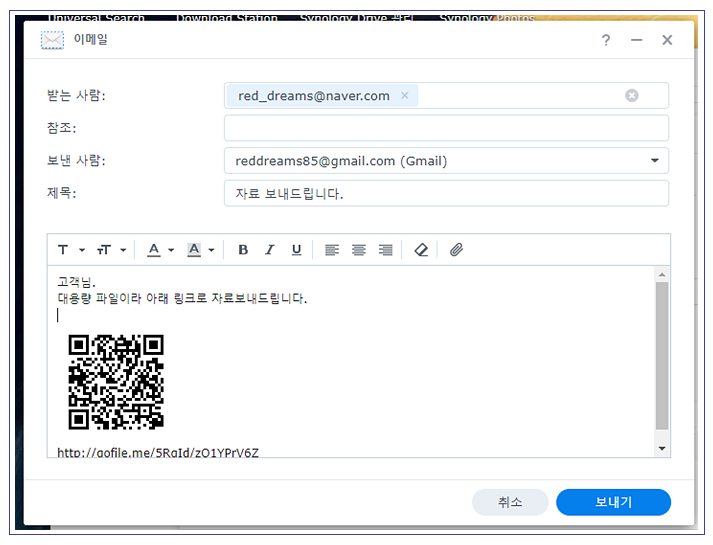Click the QR code image in body

point(116,382)
